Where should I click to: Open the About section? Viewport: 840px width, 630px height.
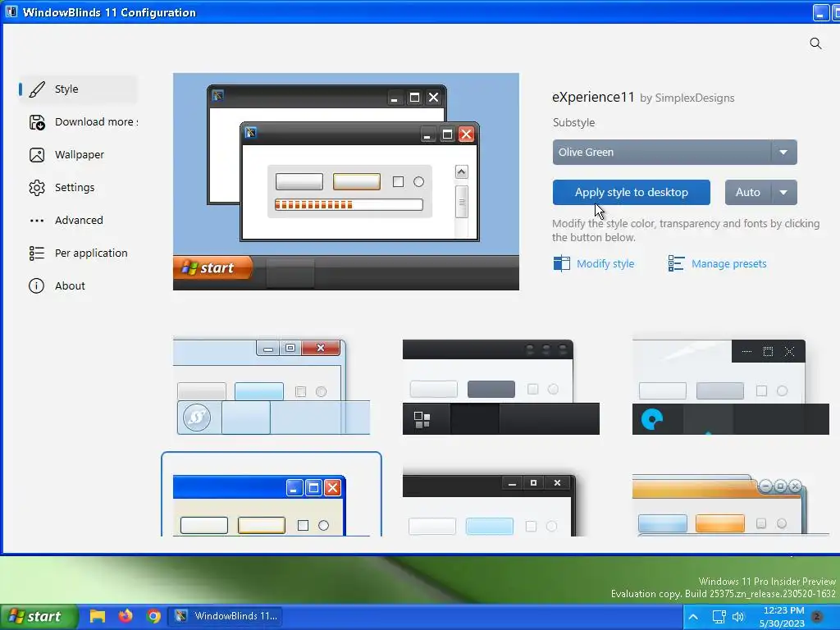point(78,285)
